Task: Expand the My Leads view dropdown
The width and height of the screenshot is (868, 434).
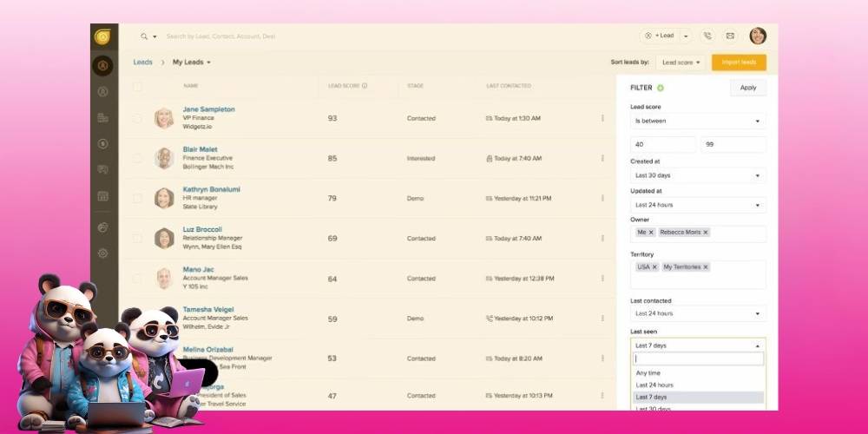Action: pyautogui.click(x=192, y=62)
